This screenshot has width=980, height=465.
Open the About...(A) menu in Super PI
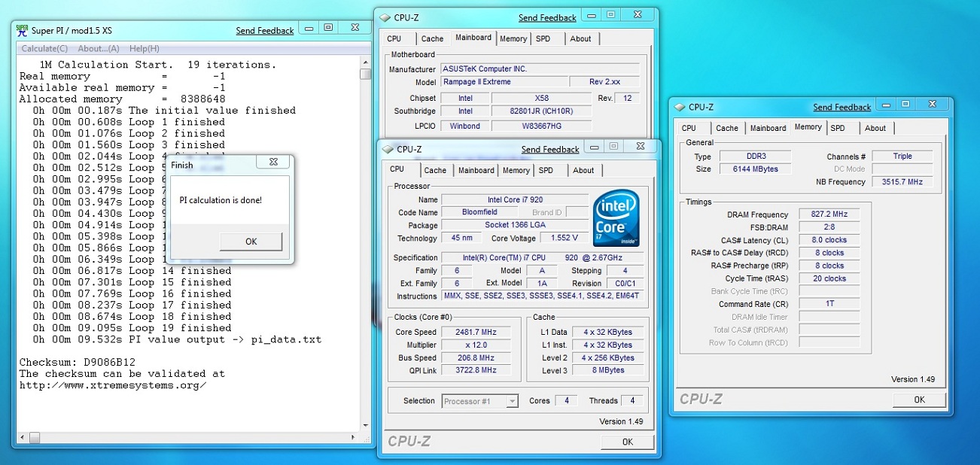tap(99, 49)
